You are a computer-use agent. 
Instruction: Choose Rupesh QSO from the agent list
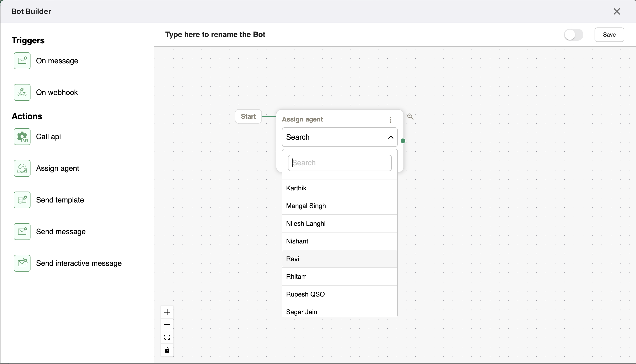(340, 294)
